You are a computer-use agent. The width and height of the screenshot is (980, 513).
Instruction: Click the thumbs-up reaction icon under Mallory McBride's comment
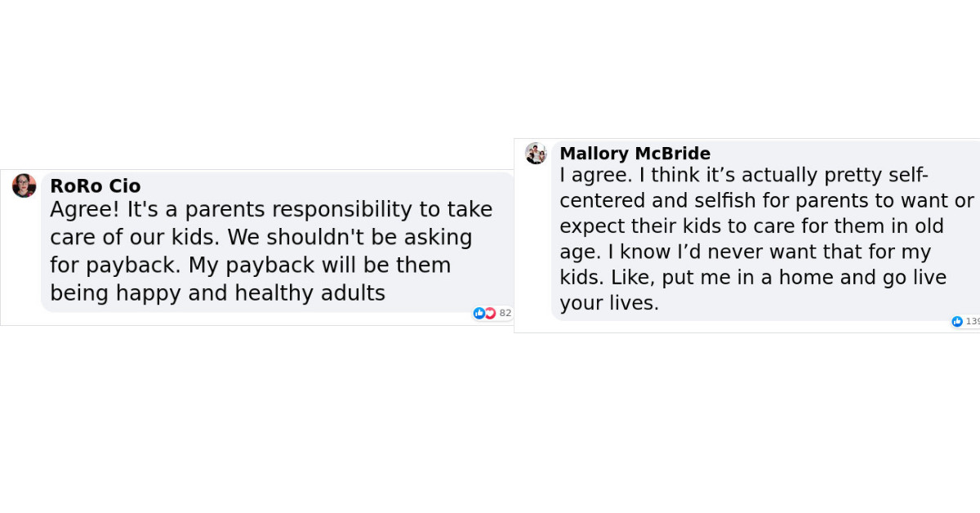click(955, 322)
